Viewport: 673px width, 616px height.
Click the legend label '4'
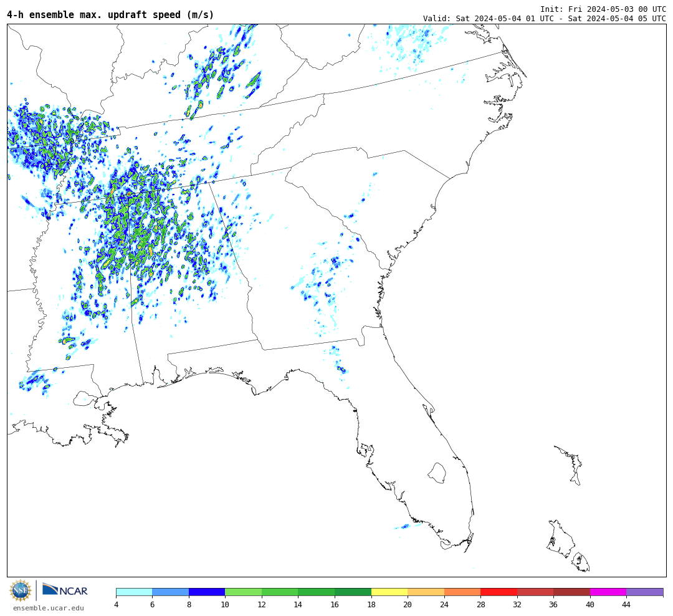[x=117, y=605]
